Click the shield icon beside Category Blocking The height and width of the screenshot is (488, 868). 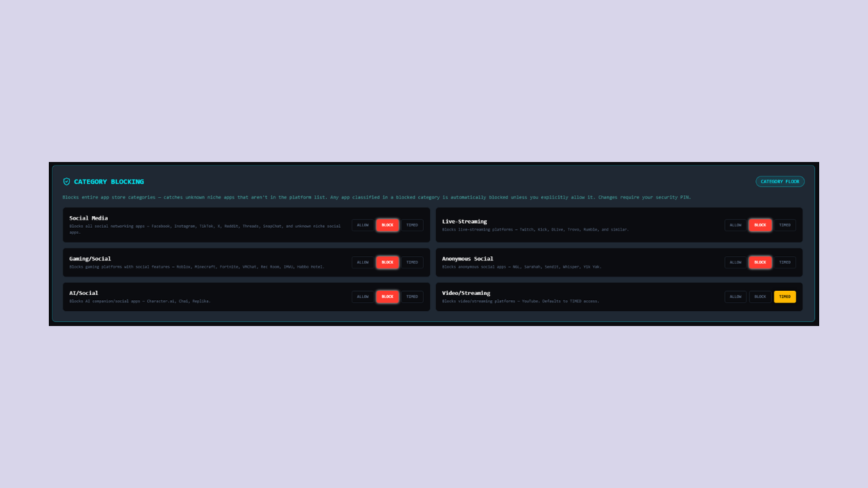66,182
